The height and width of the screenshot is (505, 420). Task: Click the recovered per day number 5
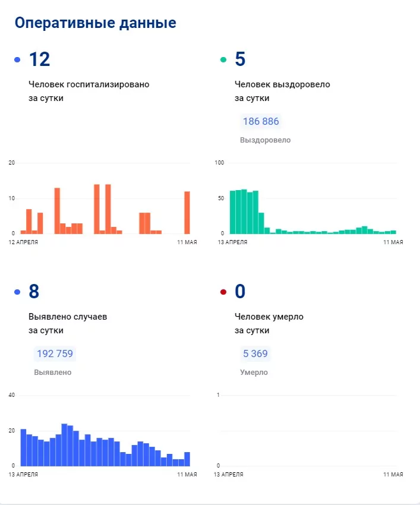click(240, 59)
